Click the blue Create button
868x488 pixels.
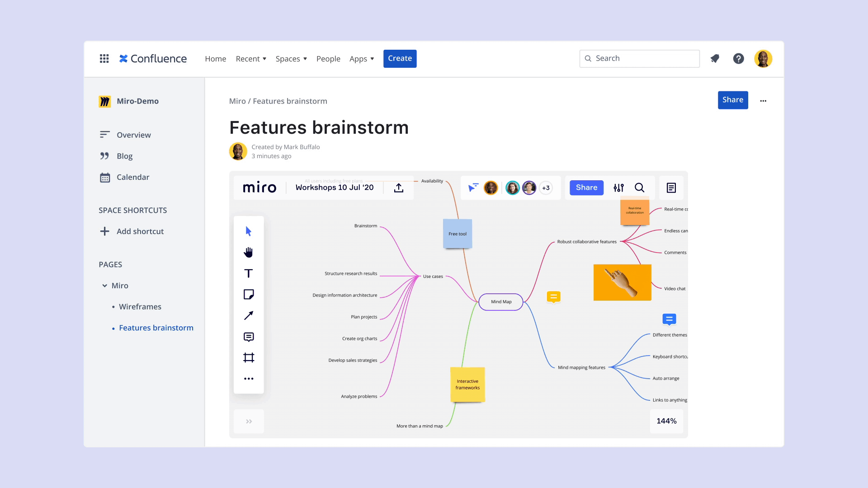click(x=400, y=59)
